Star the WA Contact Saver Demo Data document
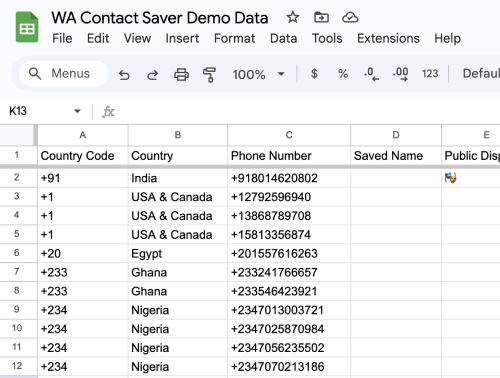Image resolution: width=500 pixels, height=378 pixels. (292, 17)
